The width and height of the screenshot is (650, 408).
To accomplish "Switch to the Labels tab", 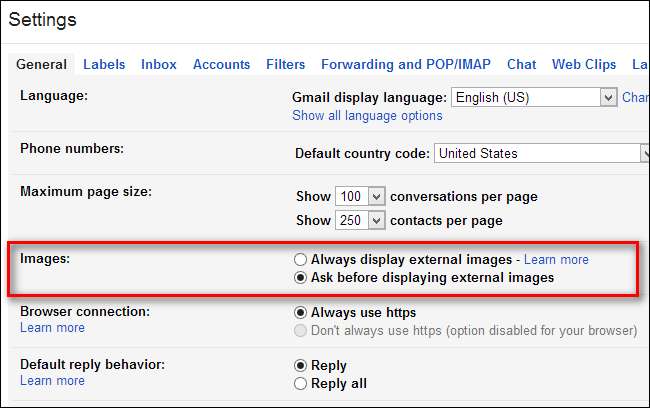I will tap(104, 64).
